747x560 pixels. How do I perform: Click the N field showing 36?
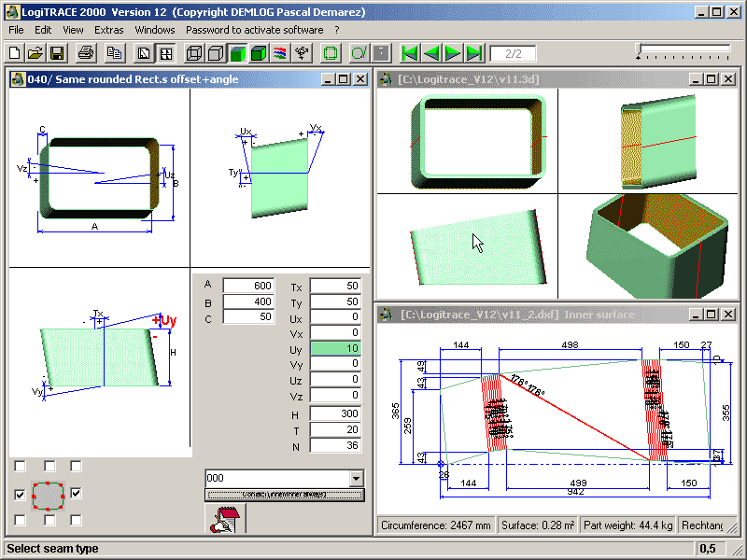click(x=335, y=445)
